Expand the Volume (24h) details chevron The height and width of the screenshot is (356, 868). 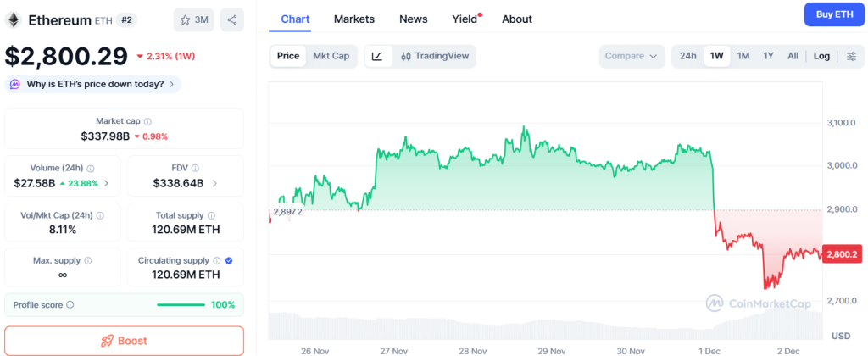tap(107, 183)
